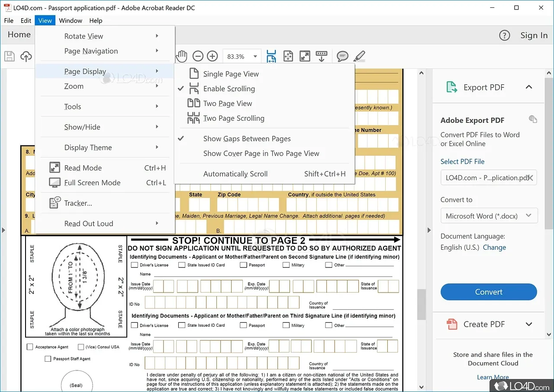The image size is (554, 392).
Task: Click the Read Mode icon
Action: (x=55, y=167)
